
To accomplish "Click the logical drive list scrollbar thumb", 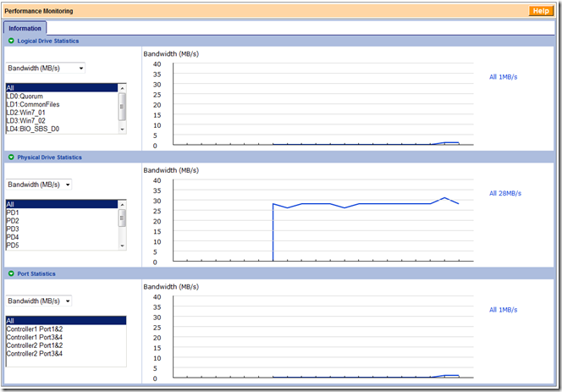I will pyautogui.click(x=122, y=107).
